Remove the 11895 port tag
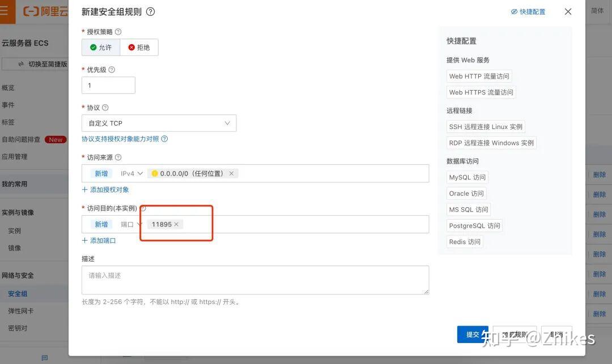Screen dimensions: 612x364 coord(176,224)
